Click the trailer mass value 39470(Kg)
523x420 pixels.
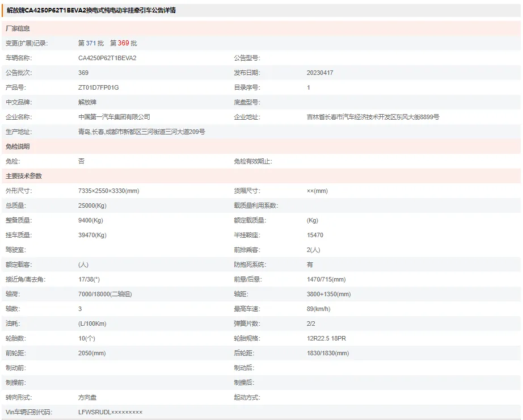point(92,235)
